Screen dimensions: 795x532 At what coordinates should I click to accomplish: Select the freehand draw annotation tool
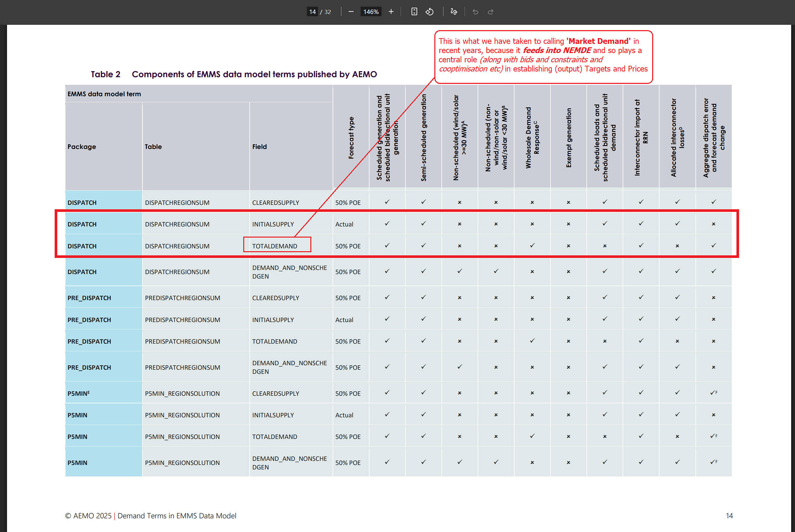point(454,12)
